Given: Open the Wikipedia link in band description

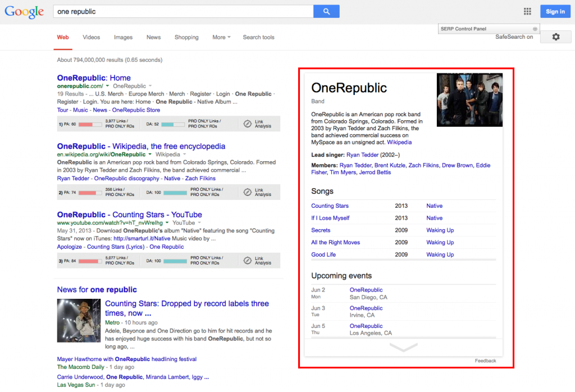Looking at the screenshot, I should coord(399,142).
